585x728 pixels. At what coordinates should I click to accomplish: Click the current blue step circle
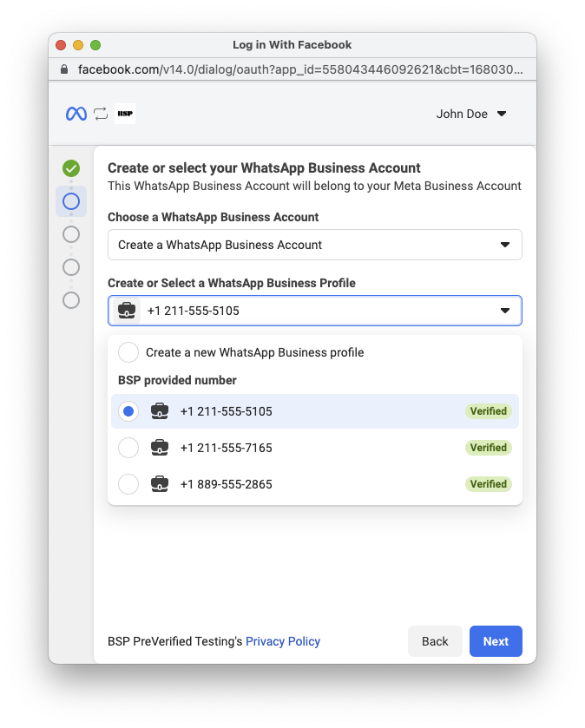71,201
